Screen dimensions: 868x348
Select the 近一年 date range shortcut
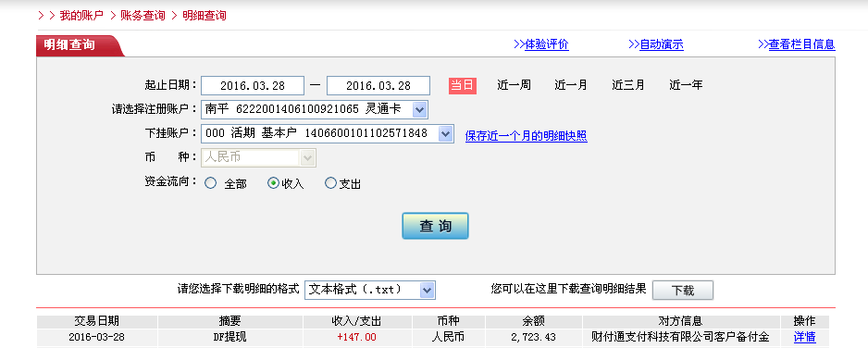pos(686,85)
